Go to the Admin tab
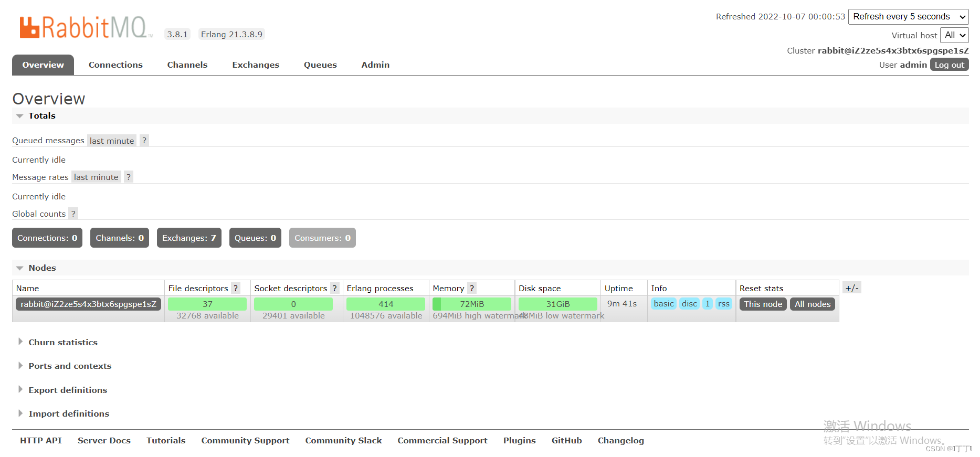 375,65
